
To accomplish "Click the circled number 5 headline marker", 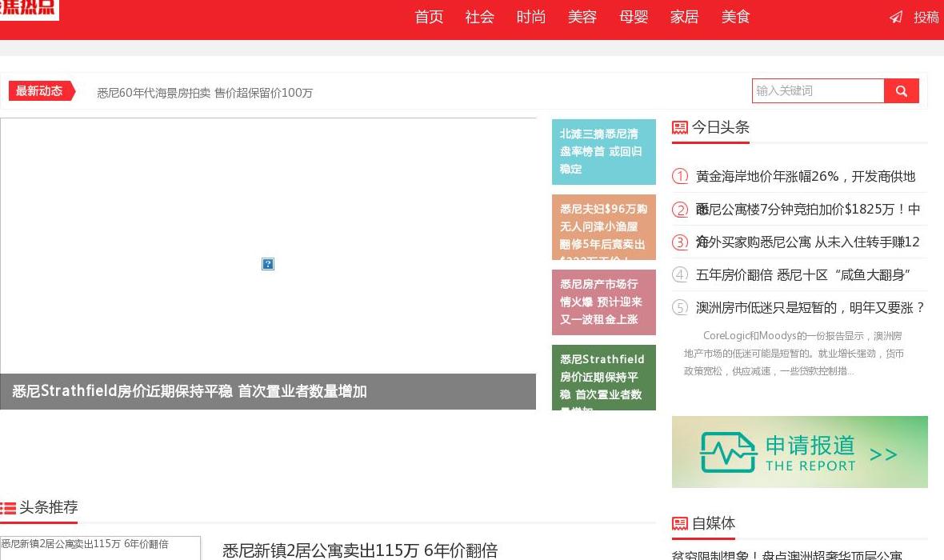I will click(x=680, y=308).
